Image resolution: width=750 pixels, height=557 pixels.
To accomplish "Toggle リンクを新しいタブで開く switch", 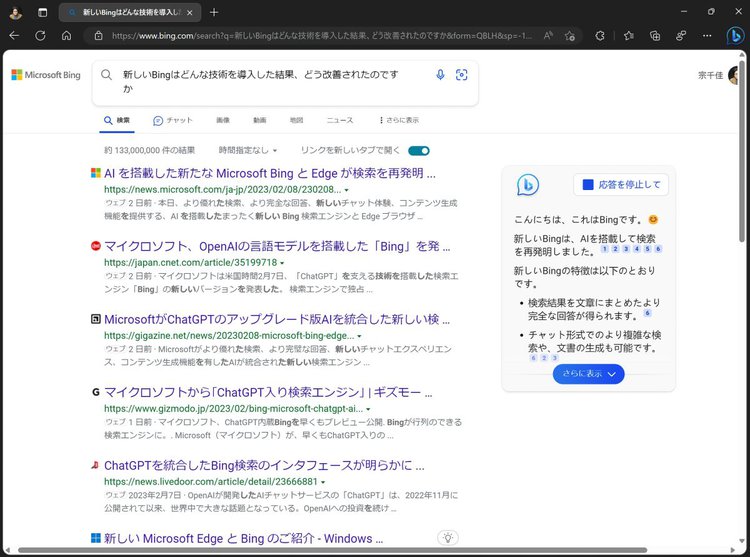I will [x=419, y=150].
